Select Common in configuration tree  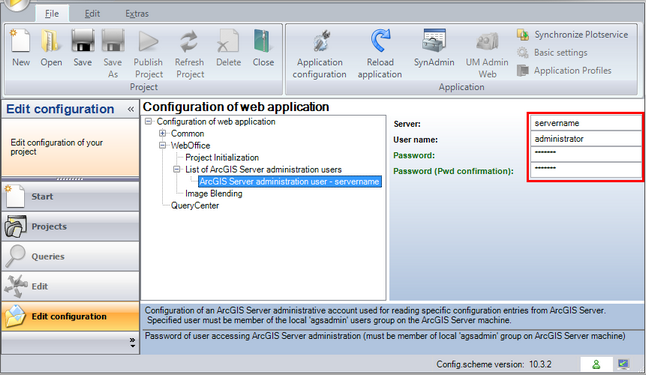[x=187, y=134]
